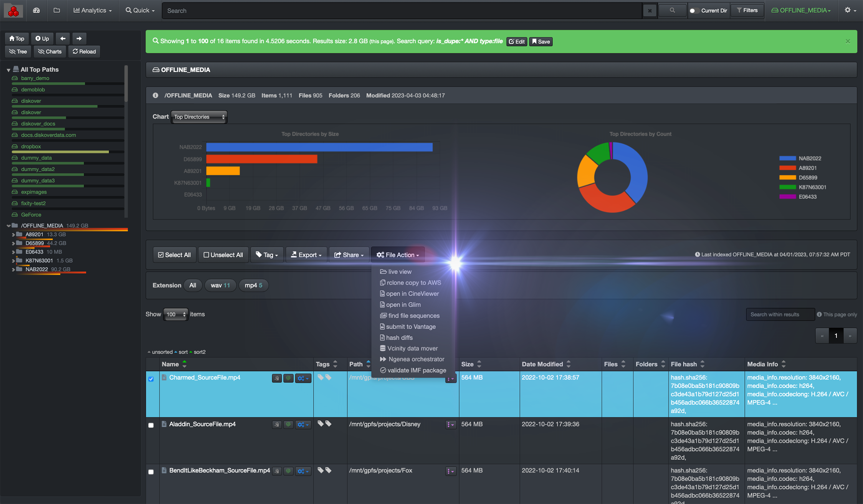Screen dimensions: 863x504
Task: Save the current search query
Action: click(x=541, y=41)
